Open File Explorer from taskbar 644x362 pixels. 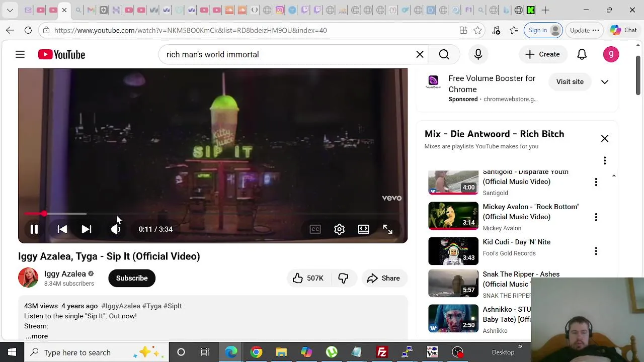[x=281, y=352]
